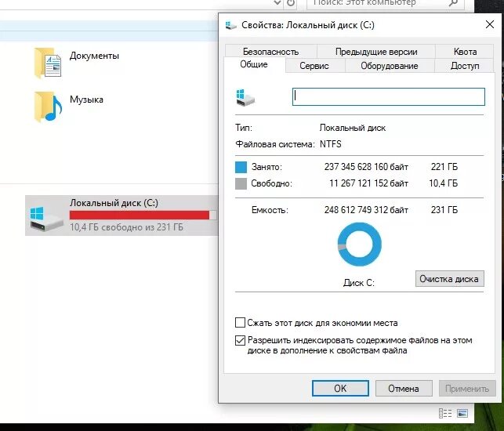This screenshot has width=504, height=431.
Task: Switch to the Сервис tab
Action: [x=314, y=66]
